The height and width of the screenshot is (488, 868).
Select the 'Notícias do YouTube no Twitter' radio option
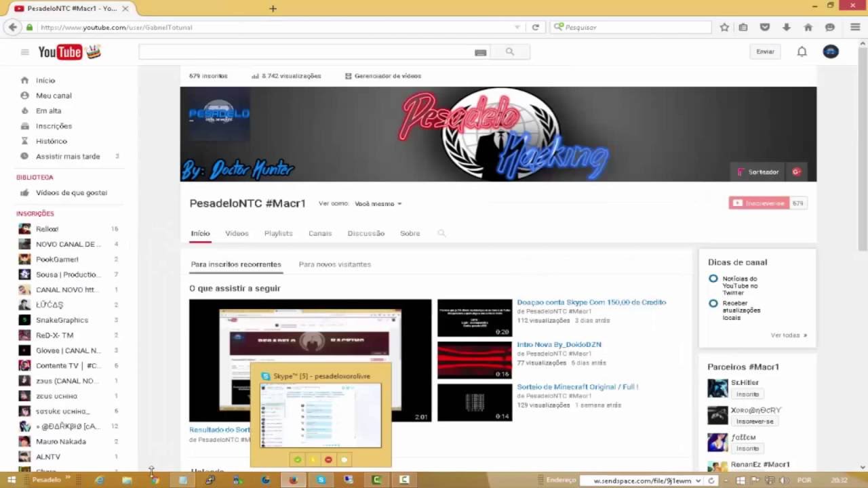[713, 279]
